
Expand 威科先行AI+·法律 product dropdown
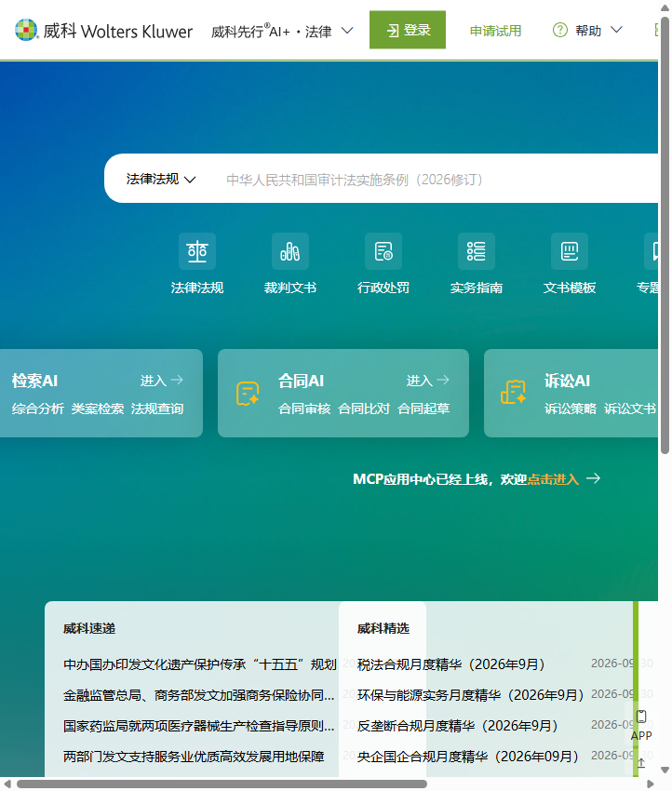[347, 31]
